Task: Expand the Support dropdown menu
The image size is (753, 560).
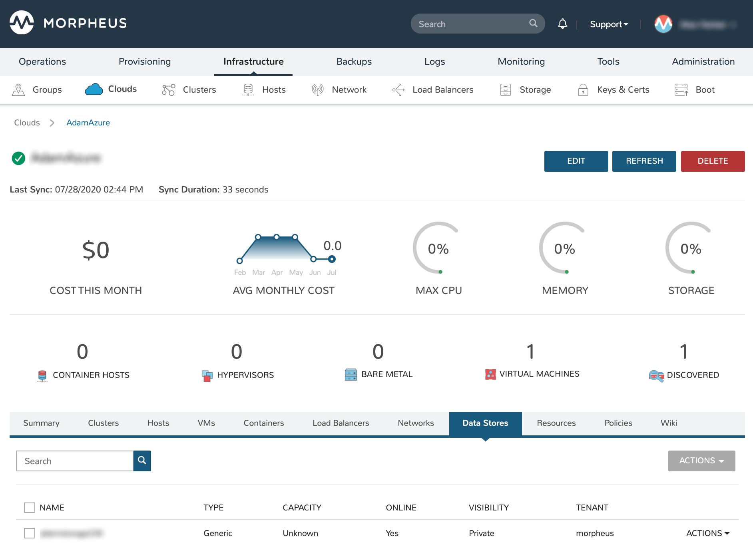Action: (609, 24)
